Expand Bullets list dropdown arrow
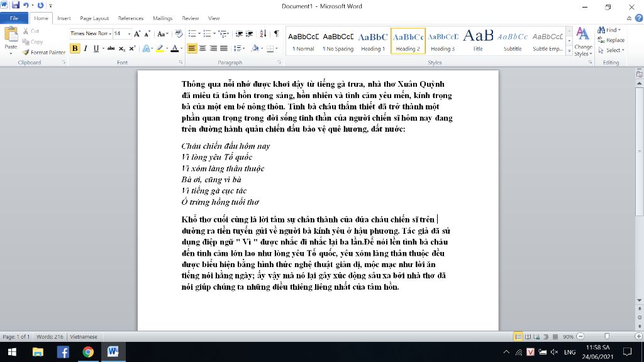Screen dimensions: 644x362 (199, 34)
